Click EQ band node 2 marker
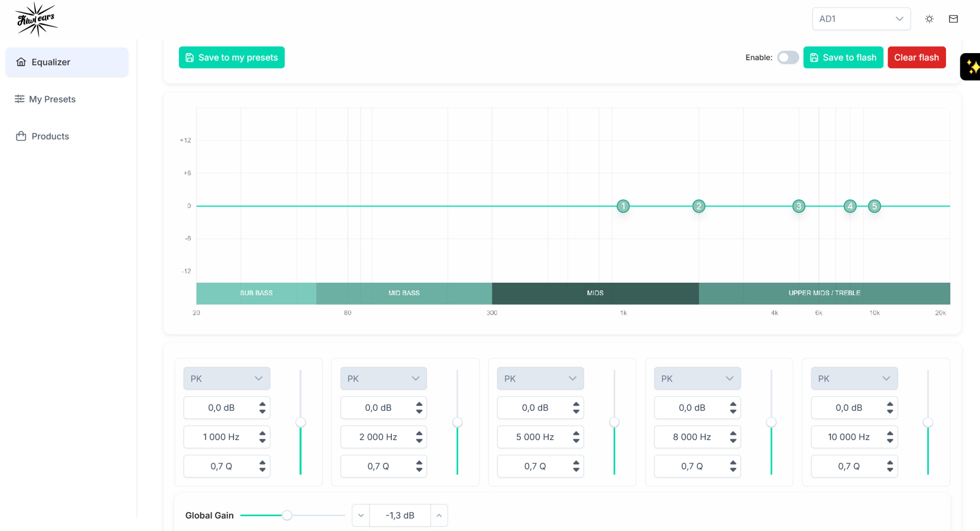The height and width of the screenshot is (531, 980). (699, 206)
